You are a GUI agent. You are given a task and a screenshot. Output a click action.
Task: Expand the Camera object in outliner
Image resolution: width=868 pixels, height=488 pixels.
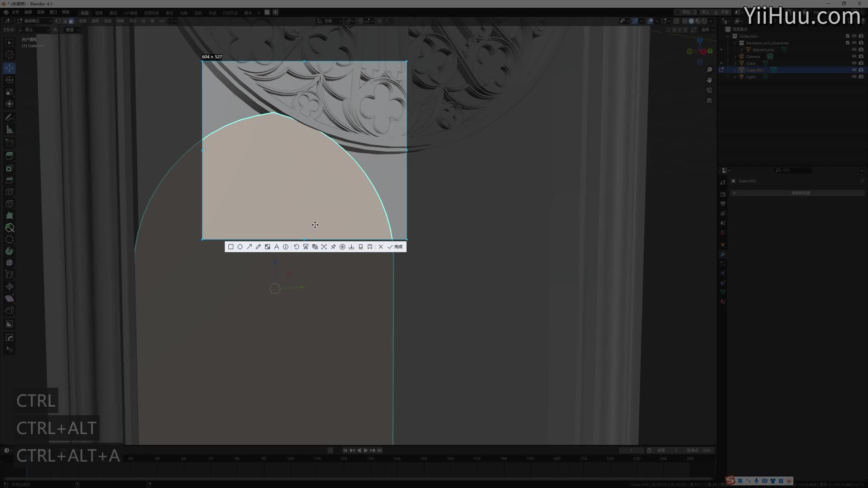click(735, 56)
